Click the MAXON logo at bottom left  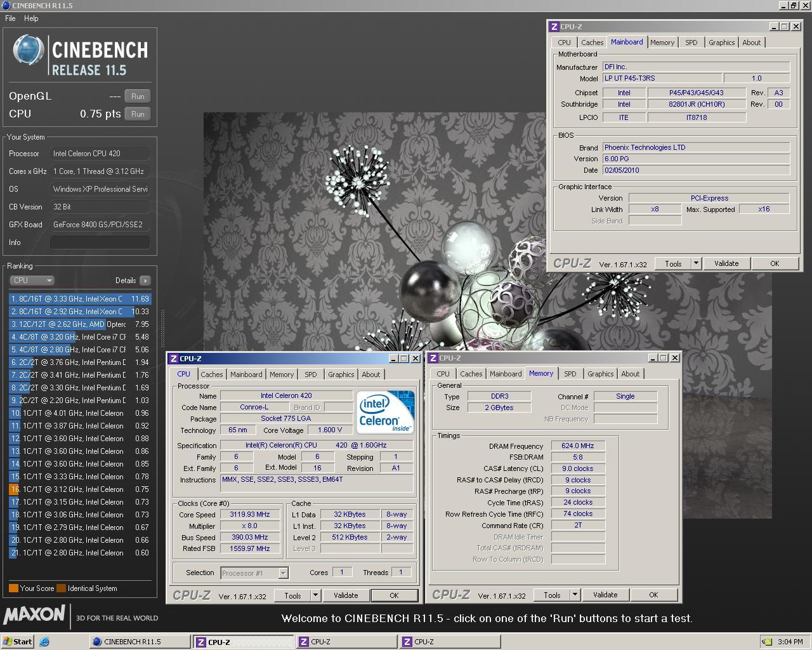coord(34,615)
